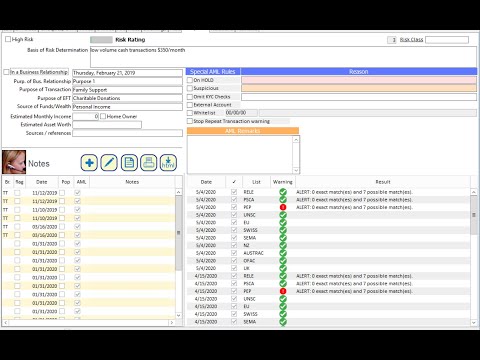Click green check icon for 5/4/2020 EU row
The image size is (480, 360).
click(283, 223)
